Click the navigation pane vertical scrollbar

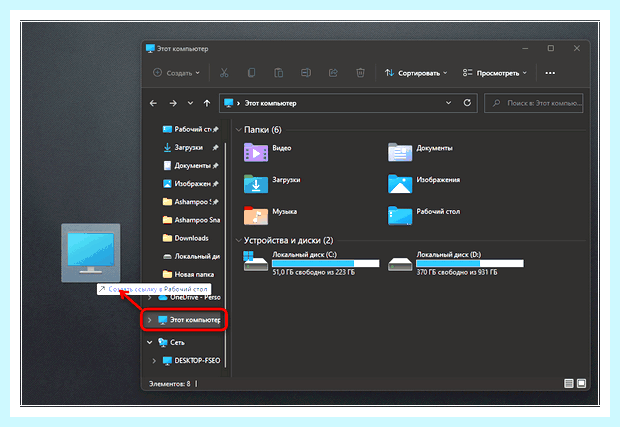point(225,253)
